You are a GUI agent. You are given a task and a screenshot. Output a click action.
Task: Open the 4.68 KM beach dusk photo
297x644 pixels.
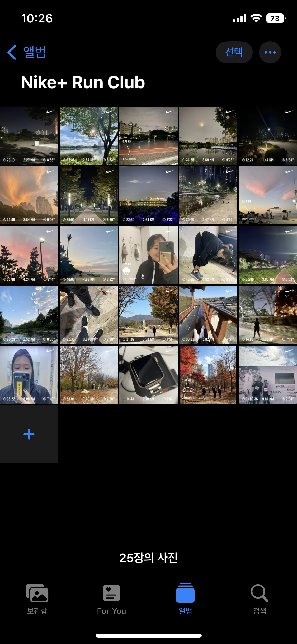pos(89,255)
